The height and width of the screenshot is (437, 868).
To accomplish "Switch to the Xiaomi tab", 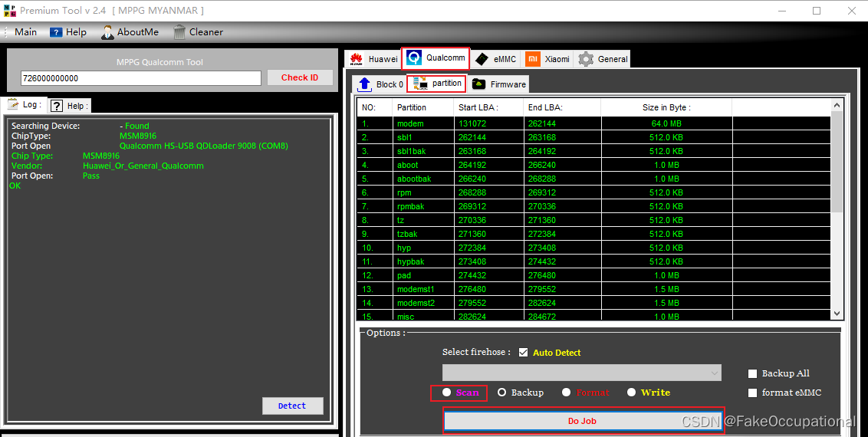I will click(x=548, y=59).
